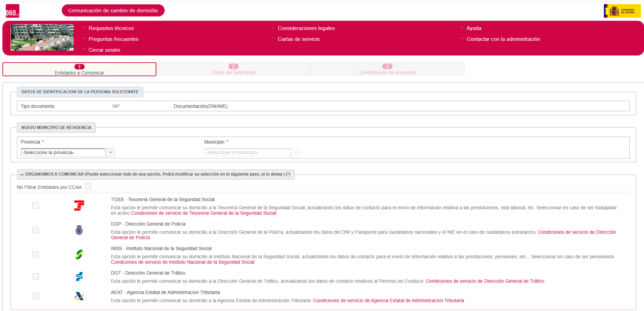Click the Datos de identificación section heading
Viewport: 644px width, 311px height.
coord(80,92)
